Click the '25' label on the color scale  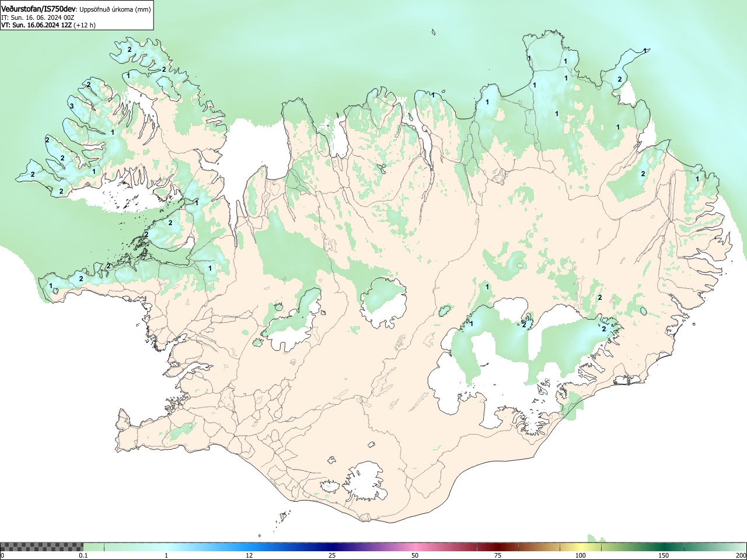click(332, 555)
